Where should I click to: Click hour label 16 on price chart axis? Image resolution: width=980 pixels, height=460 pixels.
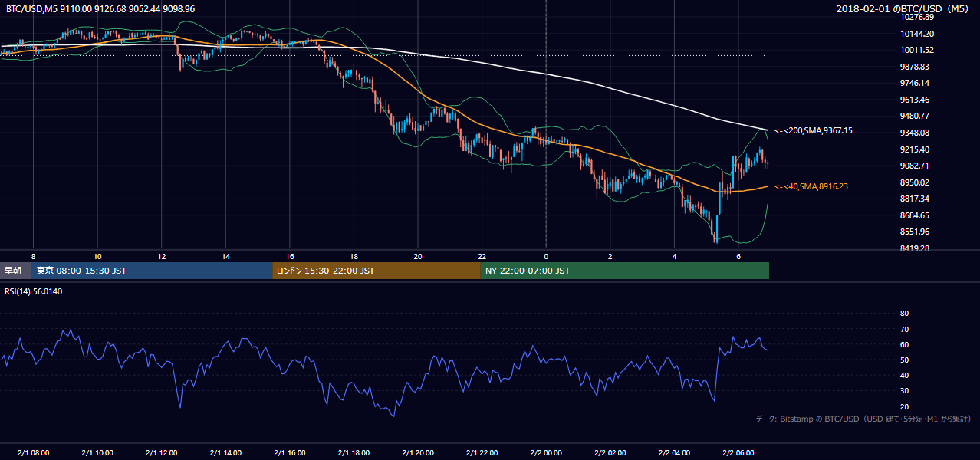tap(289, 256)
